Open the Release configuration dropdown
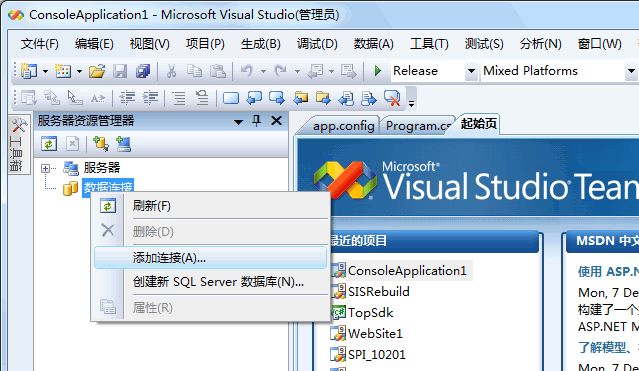 (471, 71)
